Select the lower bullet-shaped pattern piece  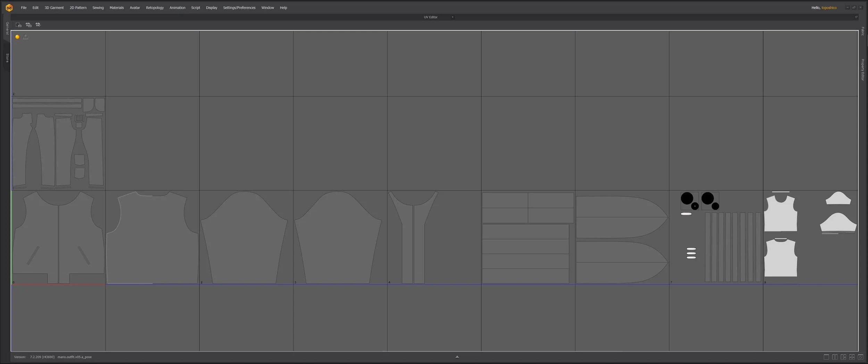[621, 262]
